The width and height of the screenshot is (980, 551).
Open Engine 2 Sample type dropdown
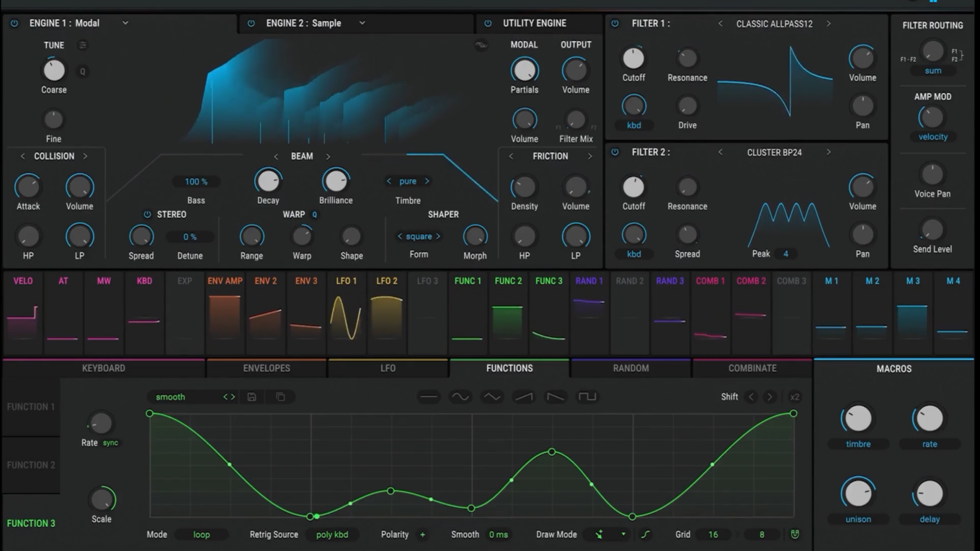(362, 23)
